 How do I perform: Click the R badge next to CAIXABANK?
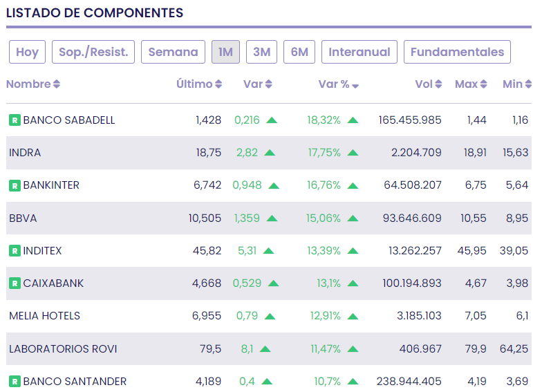point(15,283)
